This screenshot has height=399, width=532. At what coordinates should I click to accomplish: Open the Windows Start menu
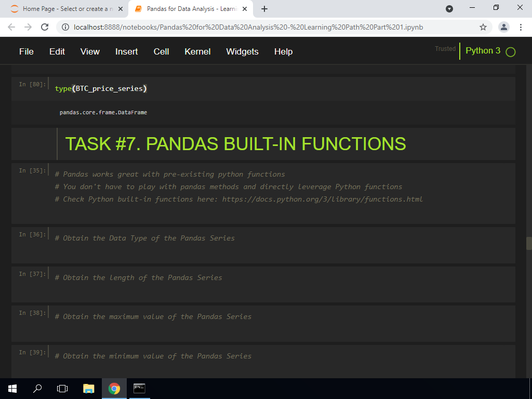click(12, 388)
